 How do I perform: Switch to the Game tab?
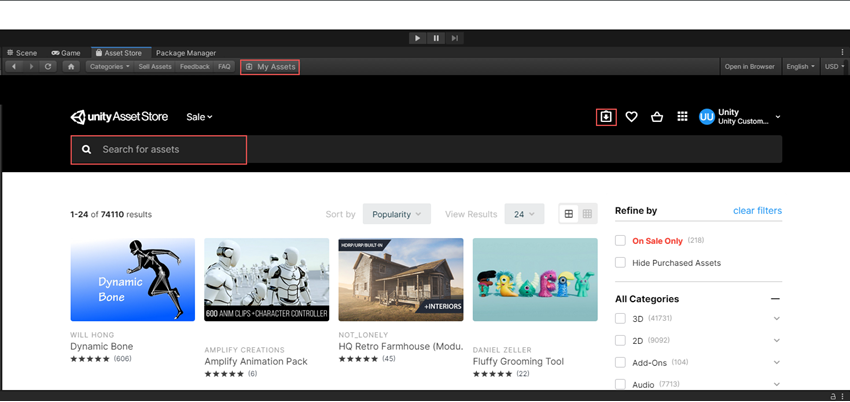(66, 53)
